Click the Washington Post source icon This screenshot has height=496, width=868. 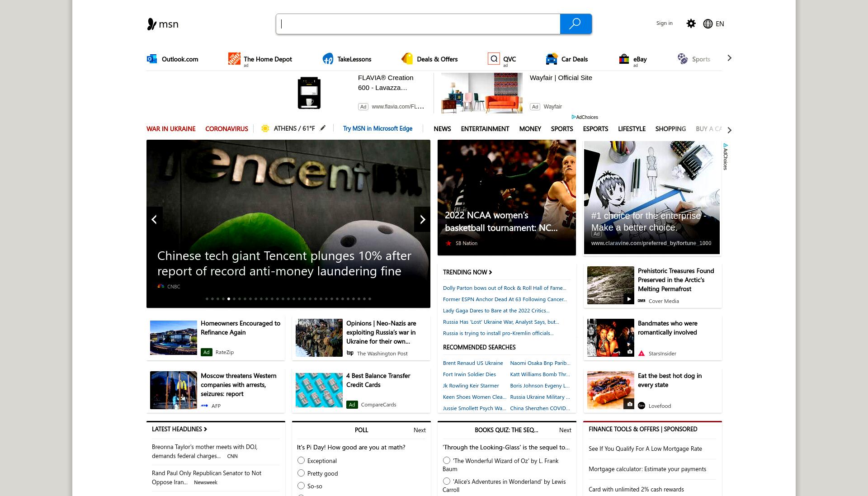point(350,354)
